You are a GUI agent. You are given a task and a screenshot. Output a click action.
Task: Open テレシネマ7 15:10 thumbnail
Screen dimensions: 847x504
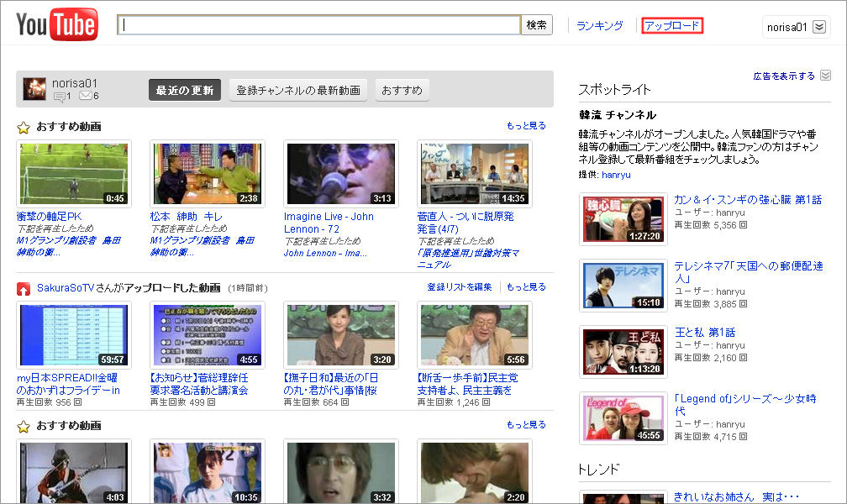pos(623,286)
